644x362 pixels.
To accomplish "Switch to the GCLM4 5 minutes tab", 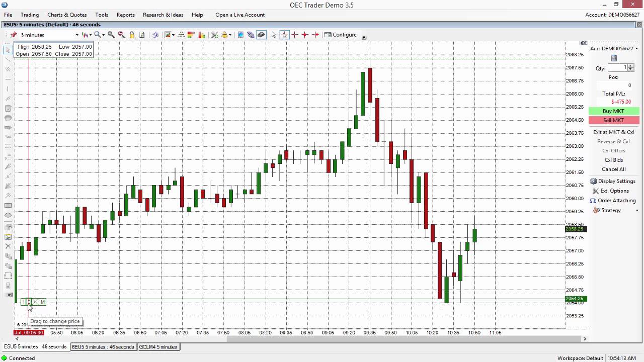I will click(158, 347).
